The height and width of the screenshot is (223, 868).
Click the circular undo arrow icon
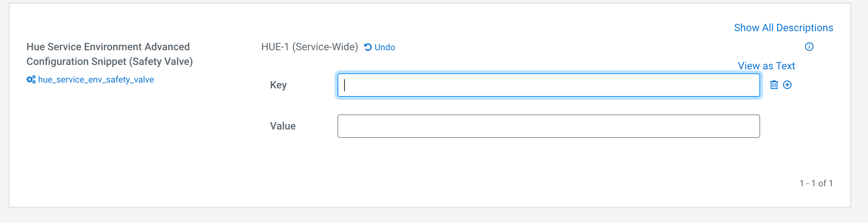tap(368, 47)
